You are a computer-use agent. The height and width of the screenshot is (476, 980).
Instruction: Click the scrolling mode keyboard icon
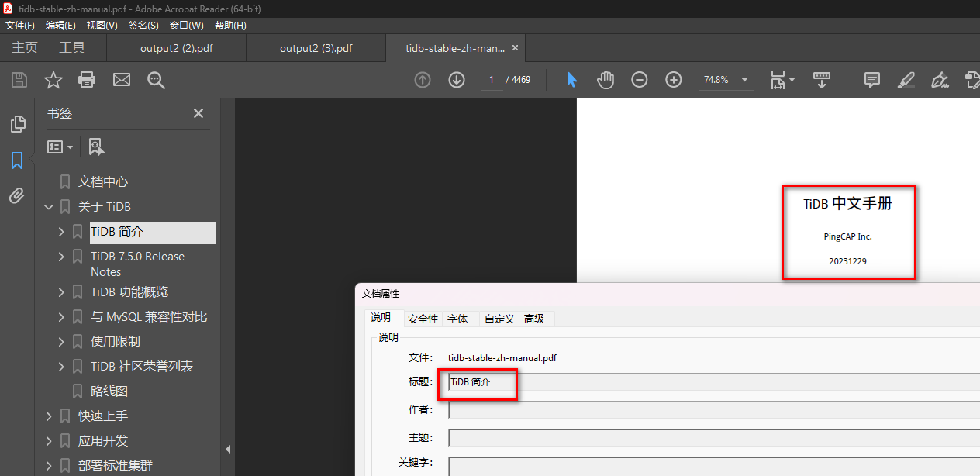click(822, 80)
